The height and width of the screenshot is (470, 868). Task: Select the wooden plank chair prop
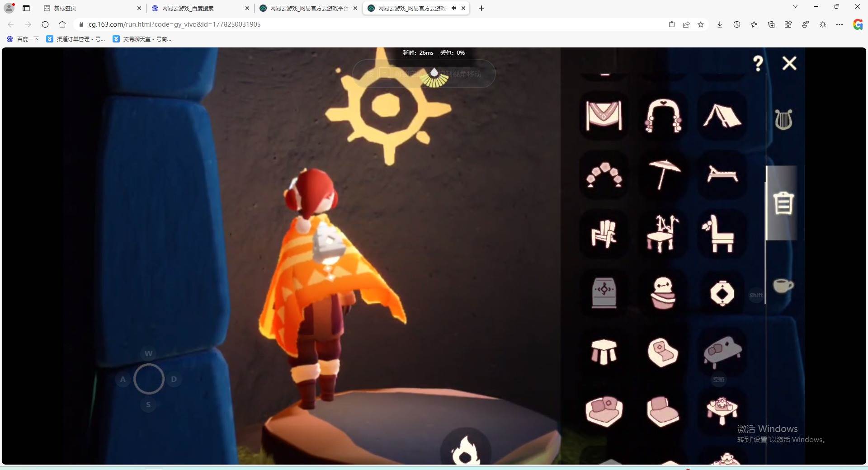pos(604,234)
